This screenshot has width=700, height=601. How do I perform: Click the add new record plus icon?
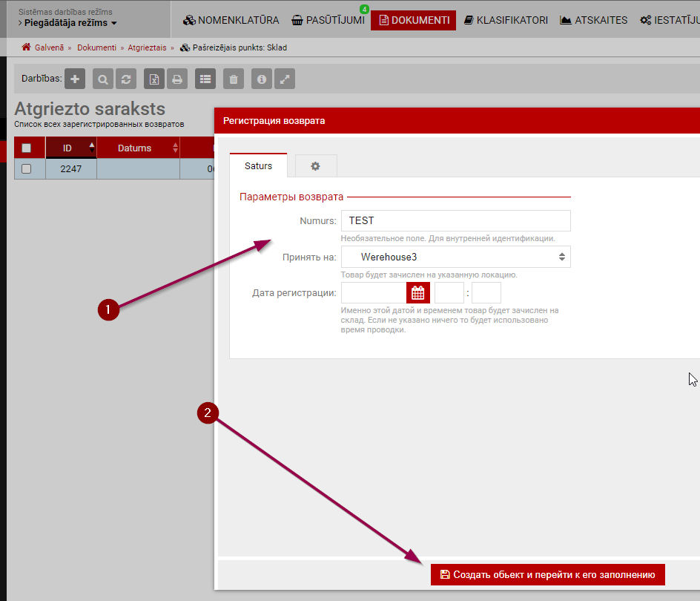click(x=75, y=79)
